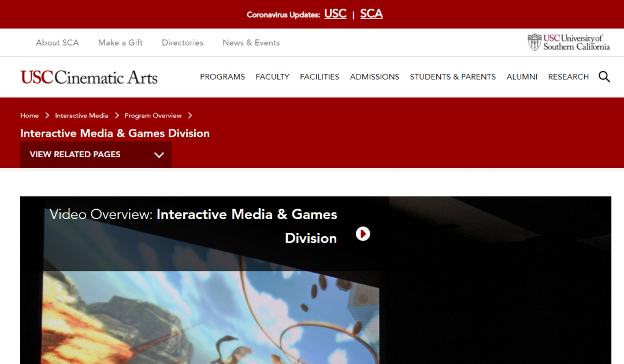Screen dimensions: 624x364
Task: Click the Interactive Media & Games Division heading
Action: pyautogui.click(x=115, y=133)
